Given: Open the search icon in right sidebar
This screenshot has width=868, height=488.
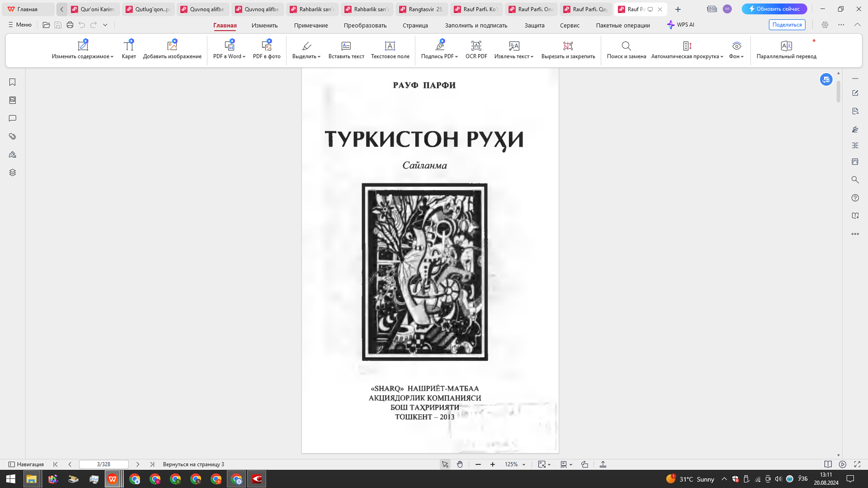Looking at the screenshot, I should click(x=855, y=180).
